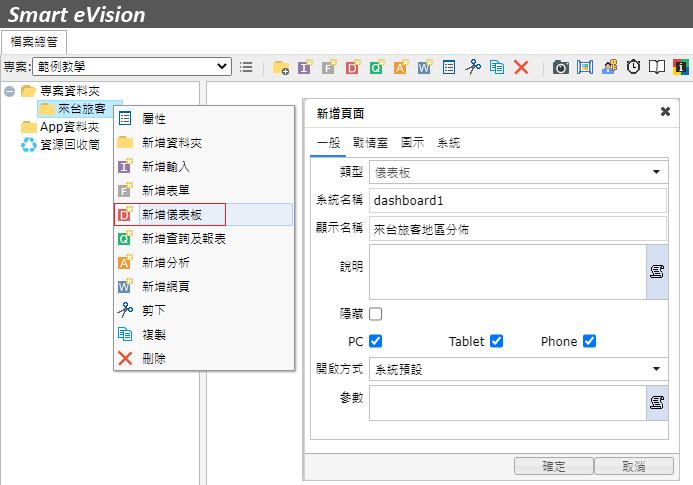Switch to the 圖示 tab
This screenshot has height=485, width=693.
point(412,143)
